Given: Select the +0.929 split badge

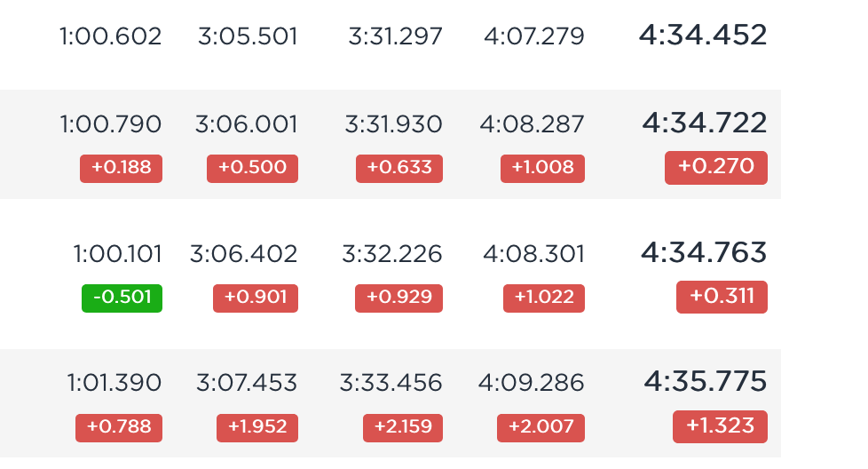Looking at the screenshot, I should pos(399,298).
